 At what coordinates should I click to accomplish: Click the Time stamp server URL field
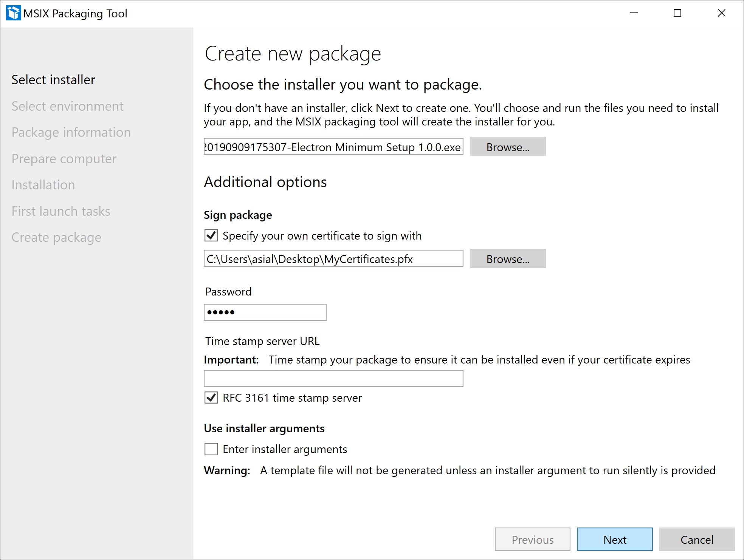click(x=333, y=378)
